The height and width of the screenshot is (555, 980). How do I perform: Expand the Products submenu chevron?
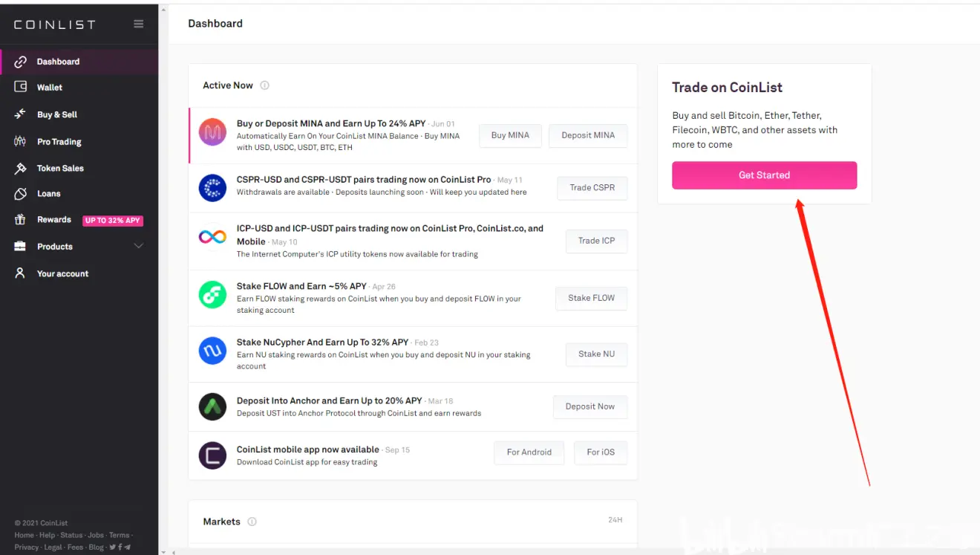(139, 246)
